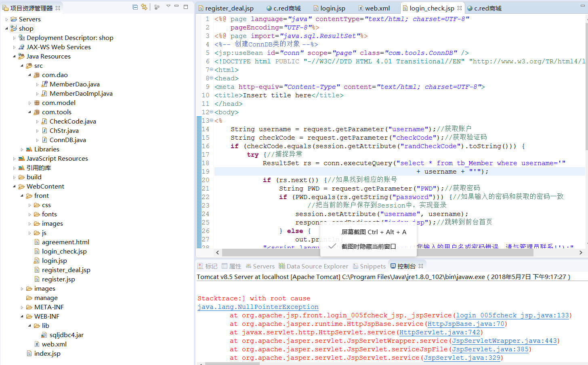Fold the head element at line 8
Image resolution: width=588 pixels, height=365 pixels.
[x=212, y=78]
